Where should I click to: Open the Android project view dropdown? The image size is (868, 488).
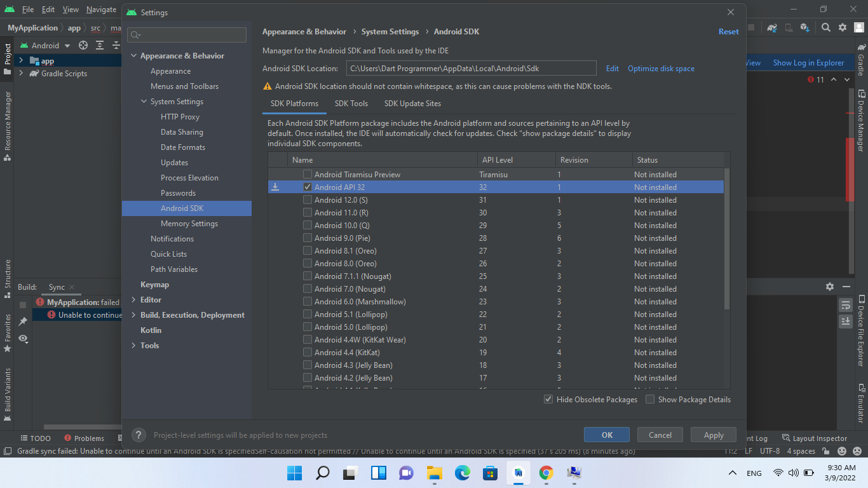click(44, 45)
